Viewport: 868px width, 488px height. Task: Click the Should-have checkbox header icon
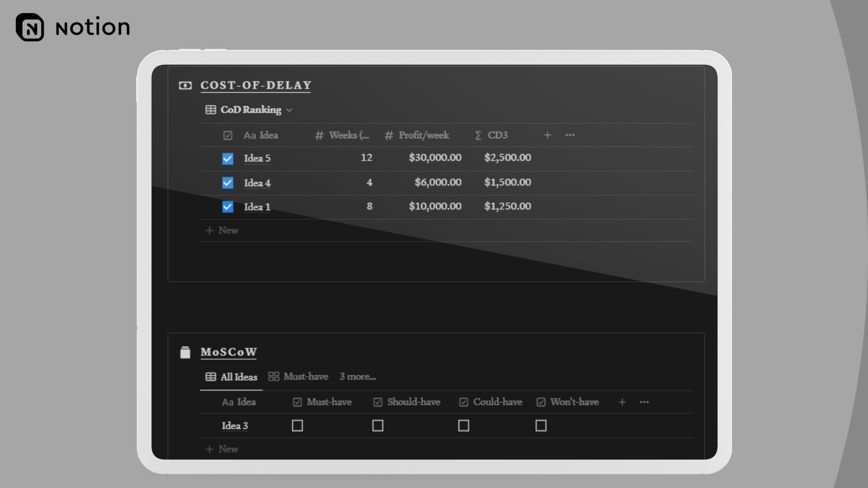pos(378,402)
